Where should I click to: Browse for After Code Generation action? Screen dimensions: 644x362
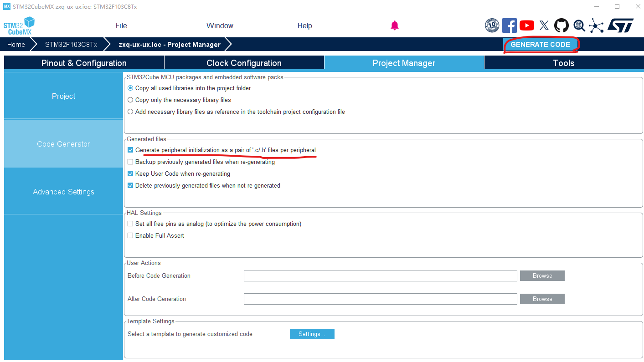542,299
